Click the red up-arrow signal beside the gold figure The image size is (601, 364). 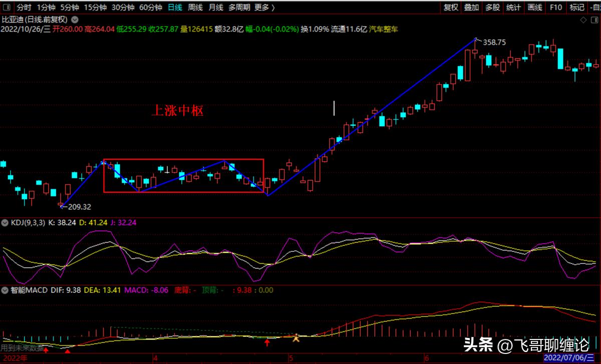(267, 342)
